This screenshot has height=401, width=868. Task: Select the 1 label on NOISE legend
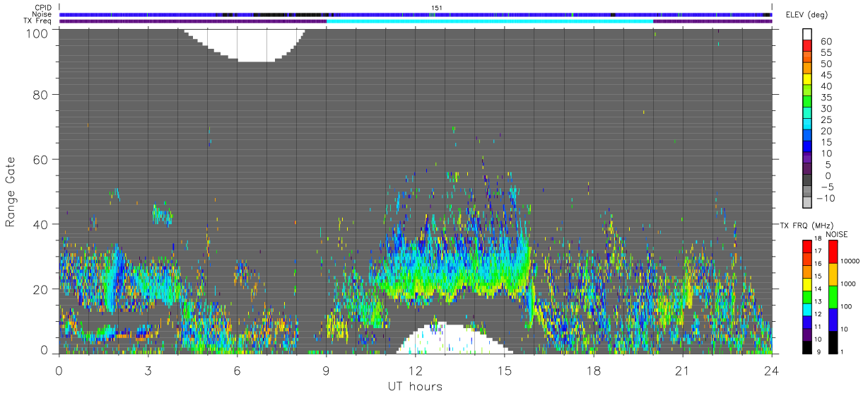[841, 351]
